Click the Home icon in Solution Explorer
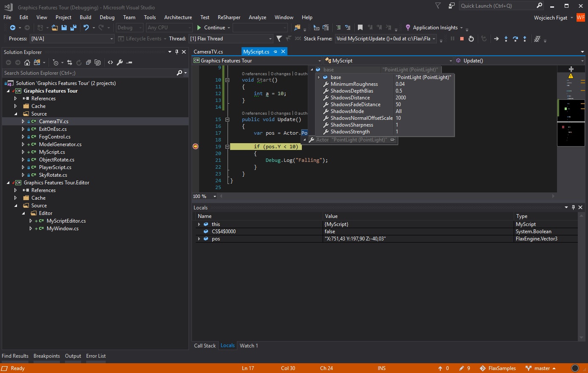 tap(27, 62)
